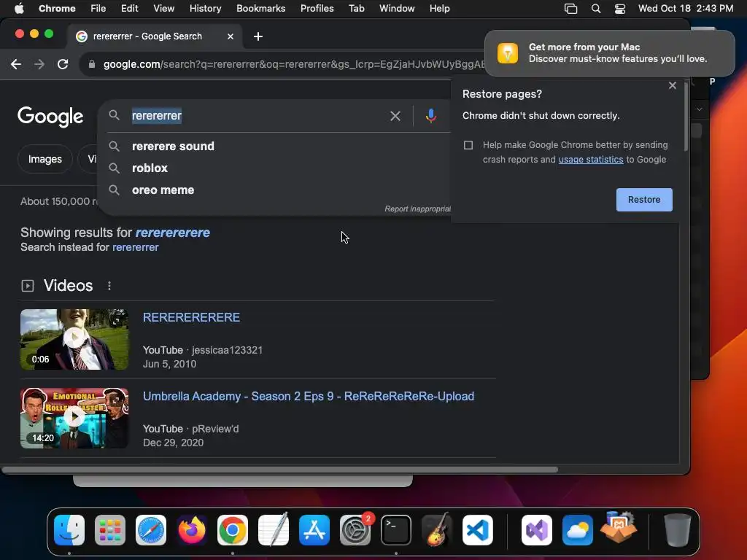Image resolution: width=747 pixels, height=560 pixels.
Task: Open Terminal from the dock
Action: click(396, 530)
